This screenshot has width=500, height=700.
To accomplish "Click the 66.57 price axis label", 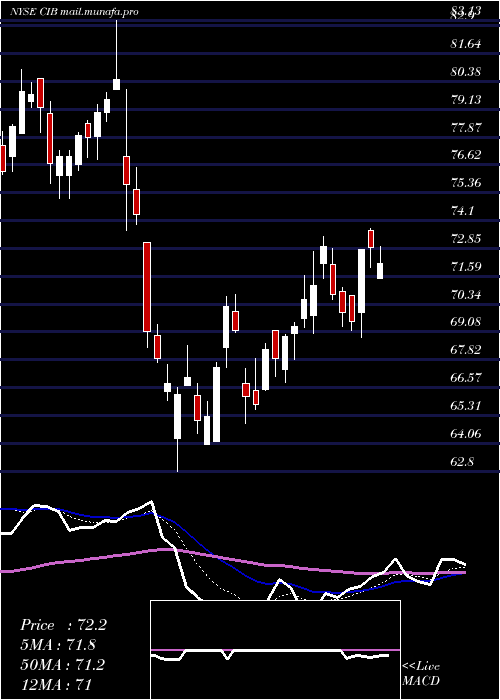I will click(466, 378).
